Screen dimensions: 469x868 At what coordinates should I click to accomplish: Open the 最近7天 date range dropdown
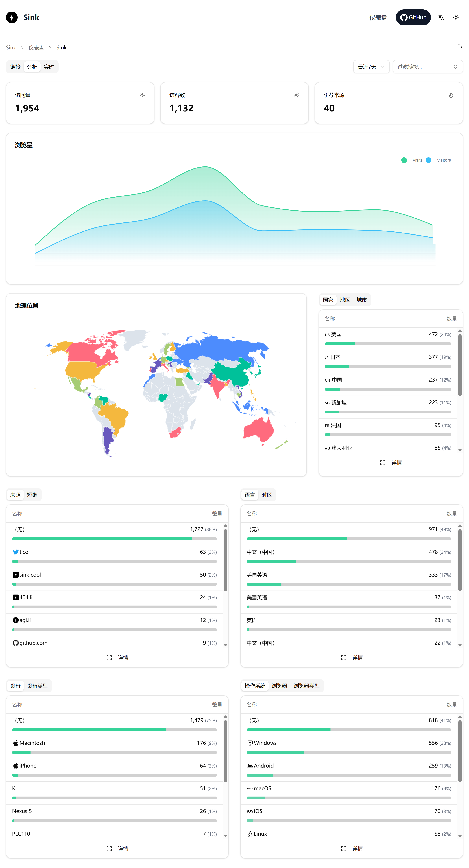coord(371,67)
